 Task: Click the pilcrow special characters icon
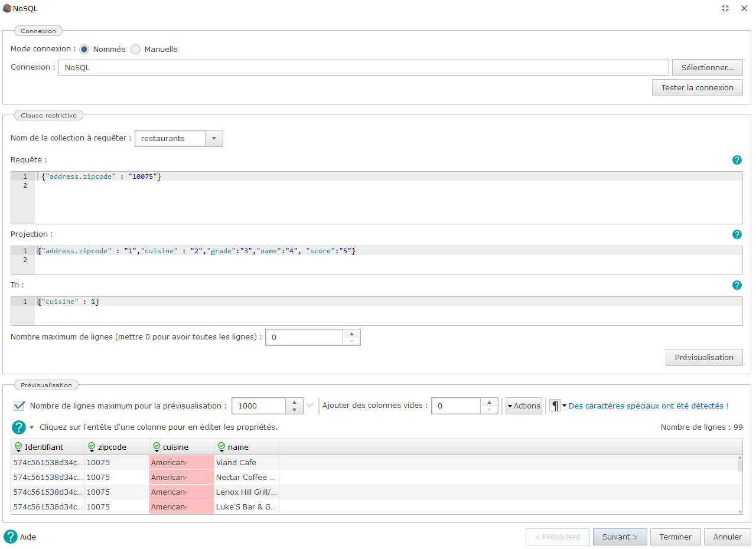(x=555, y=406)
